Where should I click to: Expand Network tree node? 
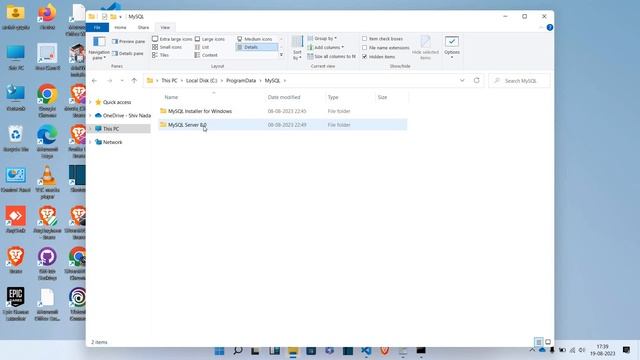(x=90, y=142)
